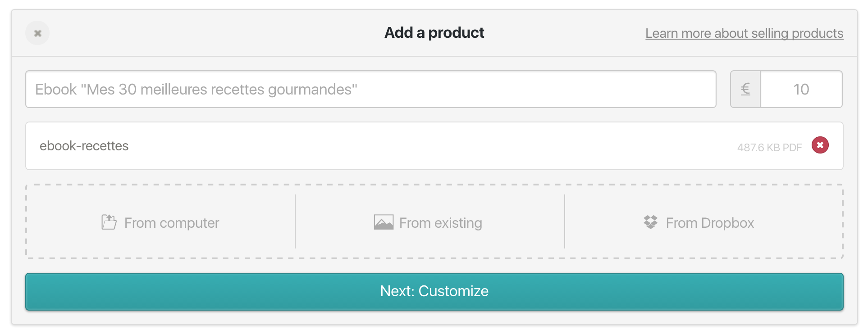Click the From computer upload icon
This screenshot has width=868, height=334.
tap(109, 222)
